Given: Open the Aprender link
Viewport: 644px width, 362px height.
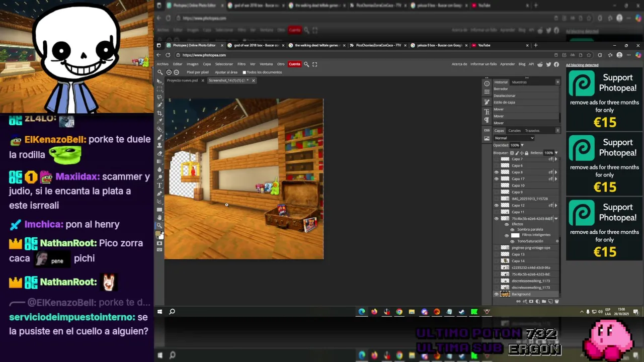Looking at the screenshot, I should [507, 64].
